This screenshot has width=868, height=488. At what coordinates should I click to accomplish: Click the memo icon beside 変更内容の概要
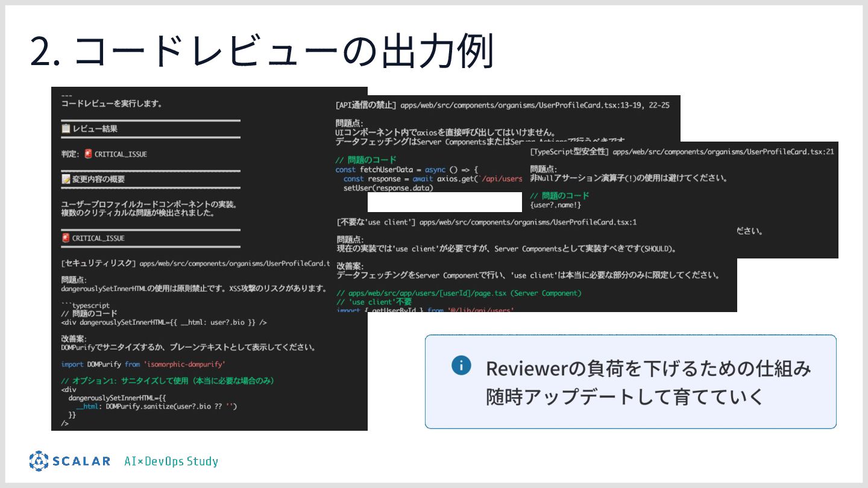[66, 179]
